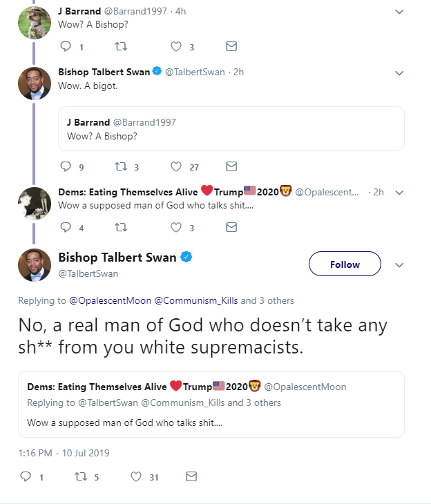This screenshot has width=431, height=504.
Task: Retweet the main tweet with 5 retweets
Action: 80,476
